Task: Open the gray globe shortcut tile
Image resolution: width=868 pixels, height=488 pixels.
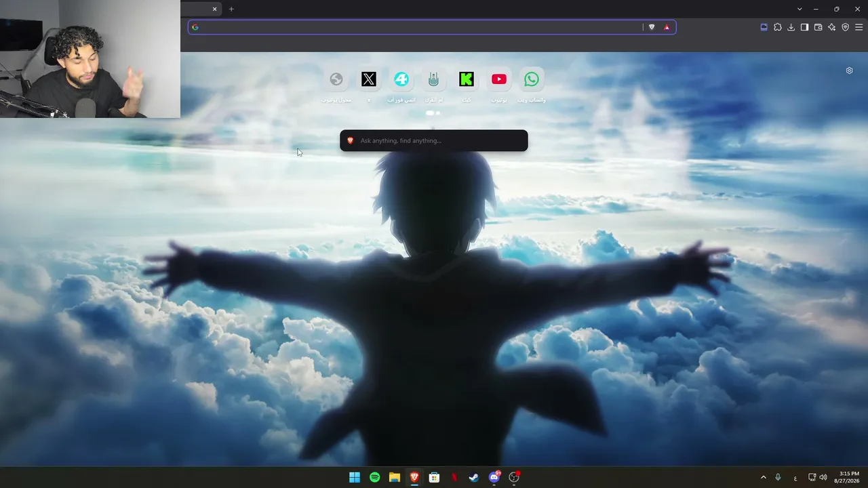Action: point(336,79)
